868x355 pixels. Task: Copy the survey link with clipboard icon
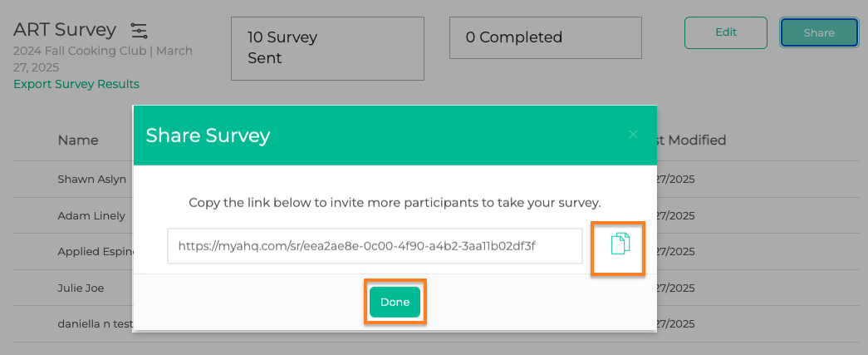click(620, 244)
